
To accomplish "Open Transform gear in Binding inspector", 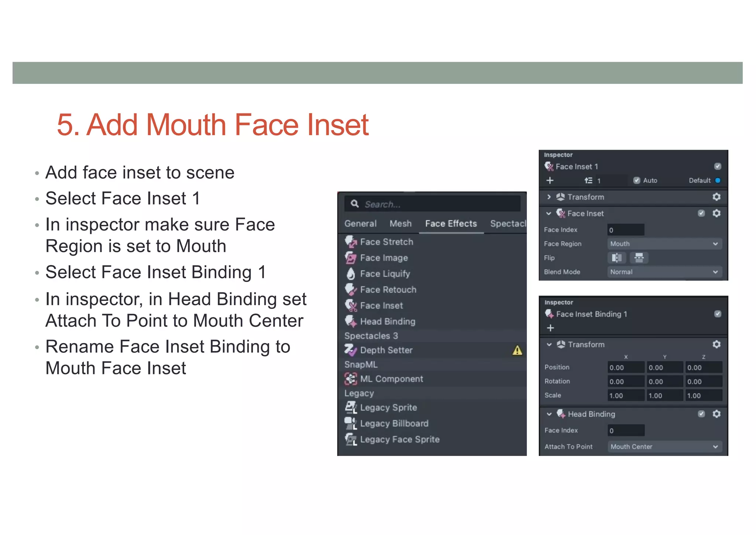I will (717, 344).
